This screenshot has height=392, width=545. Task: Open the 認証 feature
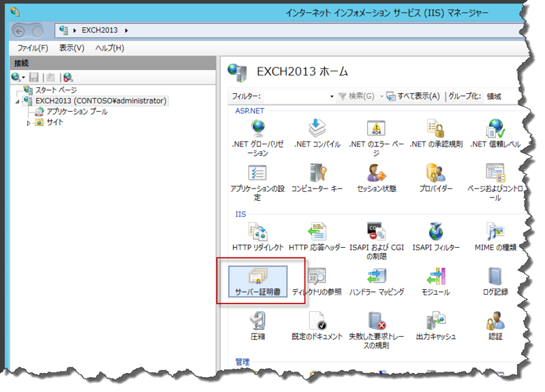pos(495,326)
